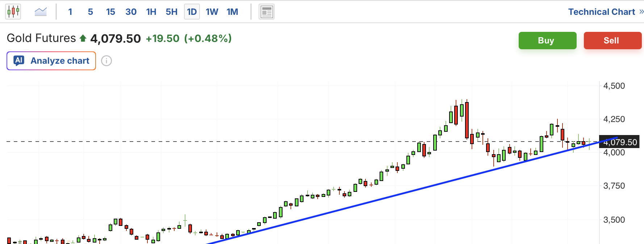Click the Technical Chart double arrow
644x244 pixels.
coord(641,12)
